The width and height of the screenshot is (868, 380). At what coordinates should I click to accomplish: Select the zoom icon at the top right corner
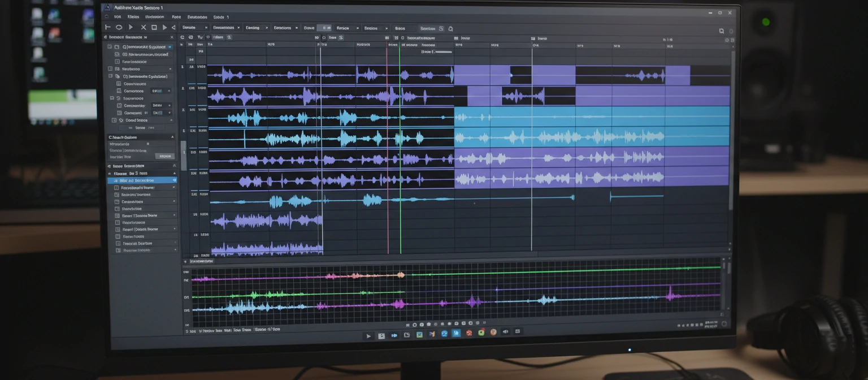tap(722, 31)
